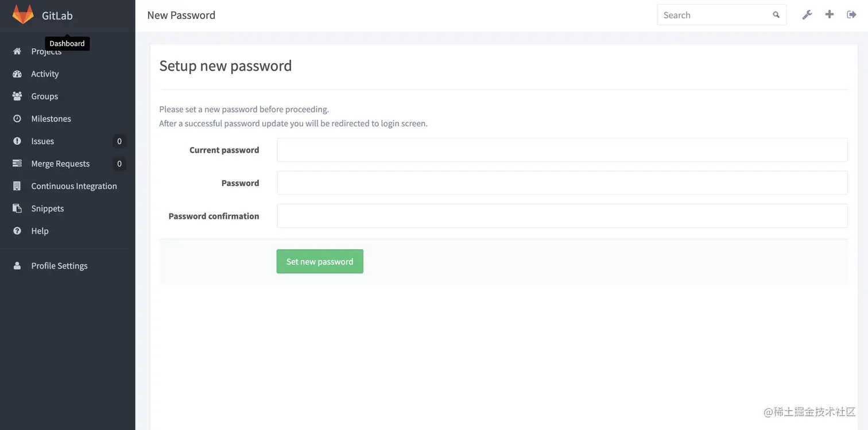The image size is (868, 430).
Task: Click the Milestones clock icon
Action: (17, 118)
